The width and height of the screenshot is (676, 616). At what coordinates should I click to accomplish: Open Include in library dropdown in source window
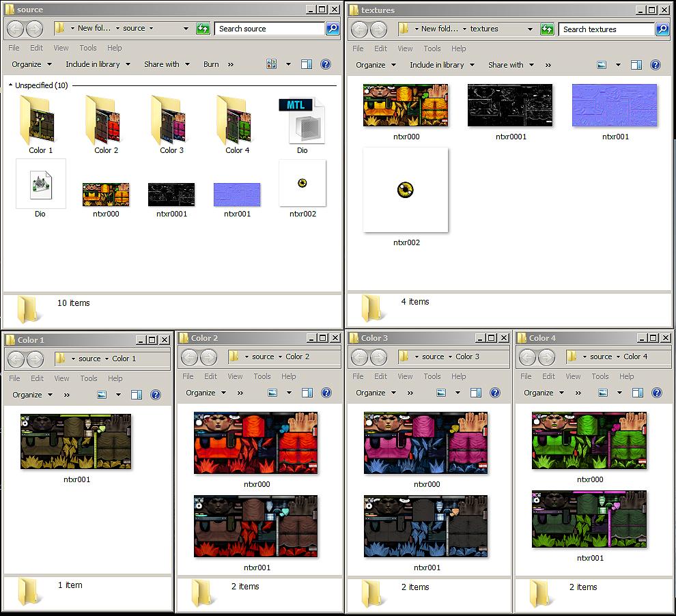[98, 64]
